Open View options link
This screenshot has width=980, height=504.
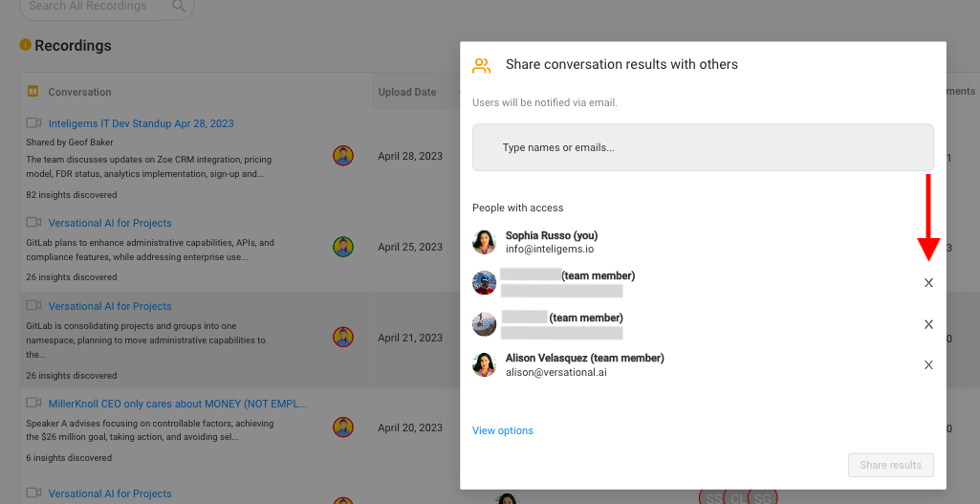pos(503,430)
